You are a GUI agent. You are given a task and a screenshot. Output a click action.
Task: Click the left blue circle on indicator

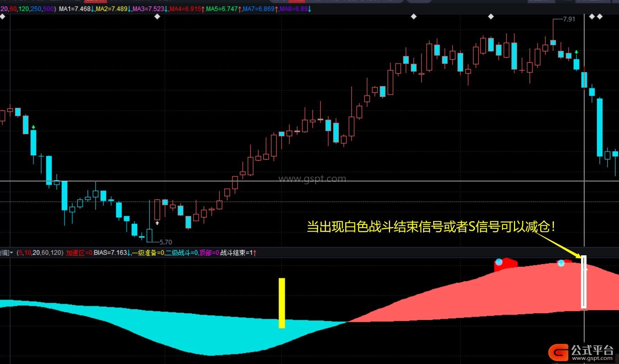click(x=499, y=262)
